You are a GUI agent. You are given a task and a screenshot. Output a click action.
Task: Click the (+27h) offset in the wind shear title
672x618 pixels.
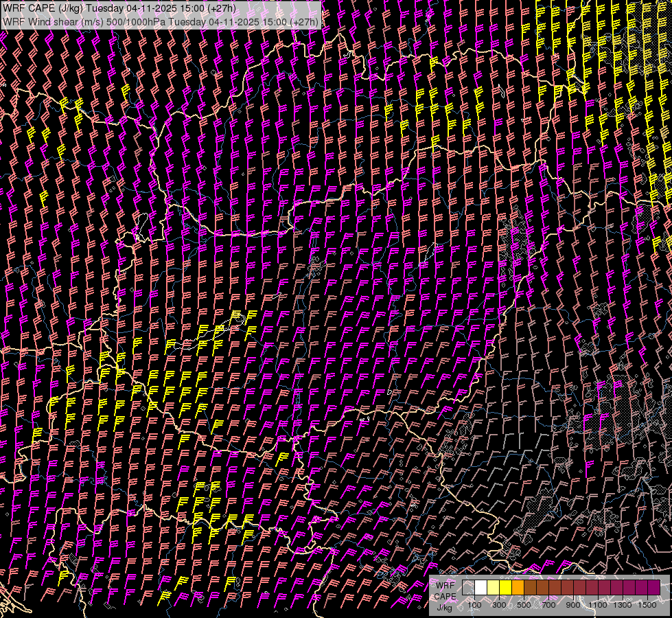click(303, 21)
